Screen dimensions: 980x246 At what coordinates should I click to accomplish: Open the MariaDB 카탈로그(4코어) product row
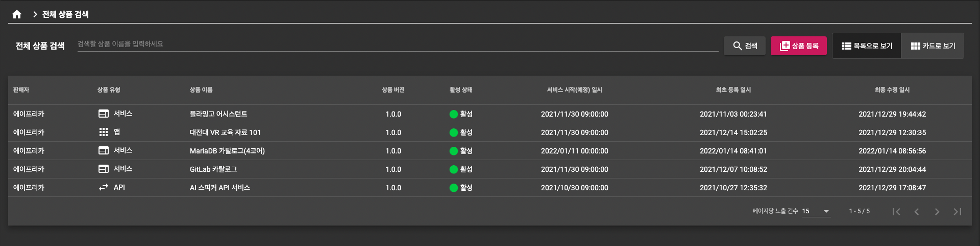[227, 151]
